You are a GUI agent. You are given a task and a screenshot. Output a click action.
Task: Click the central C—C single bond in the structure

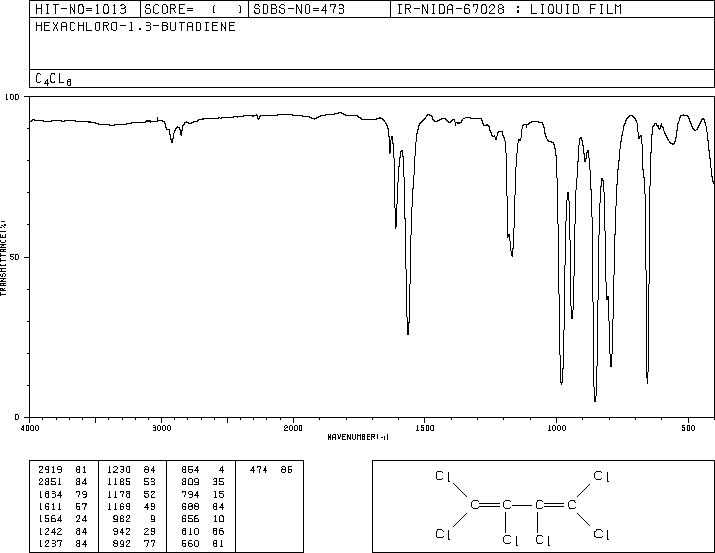click(523, 505)
